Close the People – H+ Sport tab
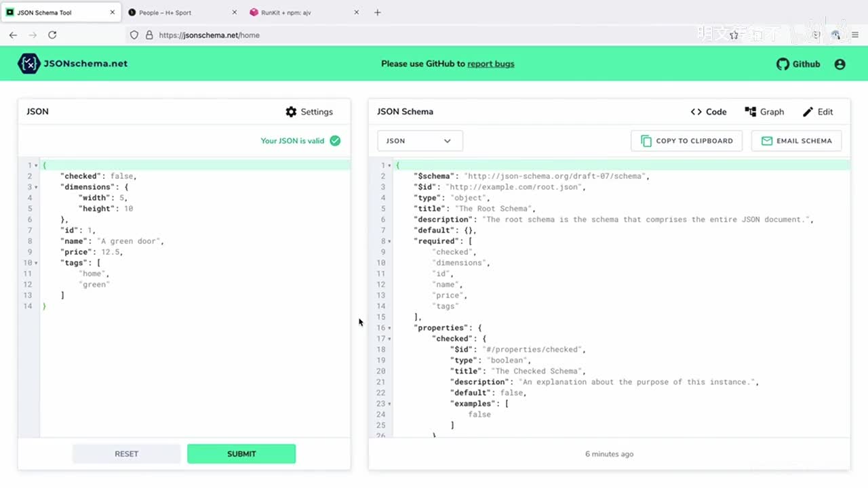This screenshot has height=488, width=868. [235, 12]
